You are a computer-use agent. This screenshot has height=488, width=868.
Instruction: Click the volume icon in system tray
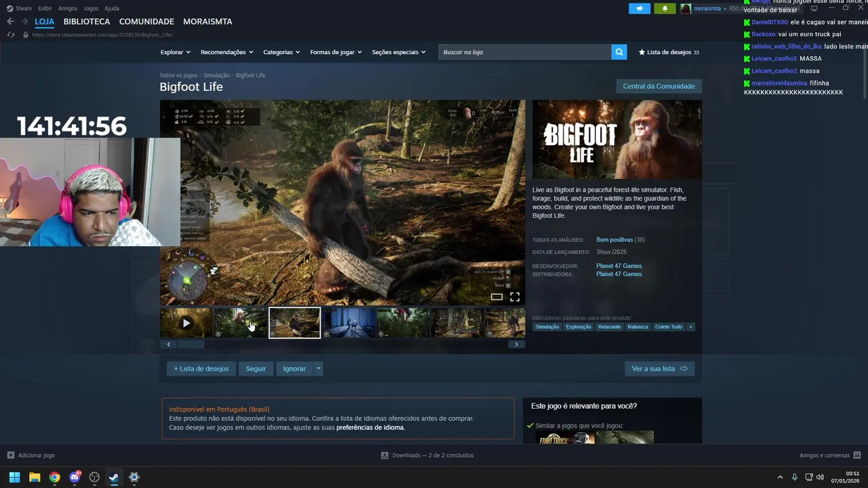coord(820,477)
